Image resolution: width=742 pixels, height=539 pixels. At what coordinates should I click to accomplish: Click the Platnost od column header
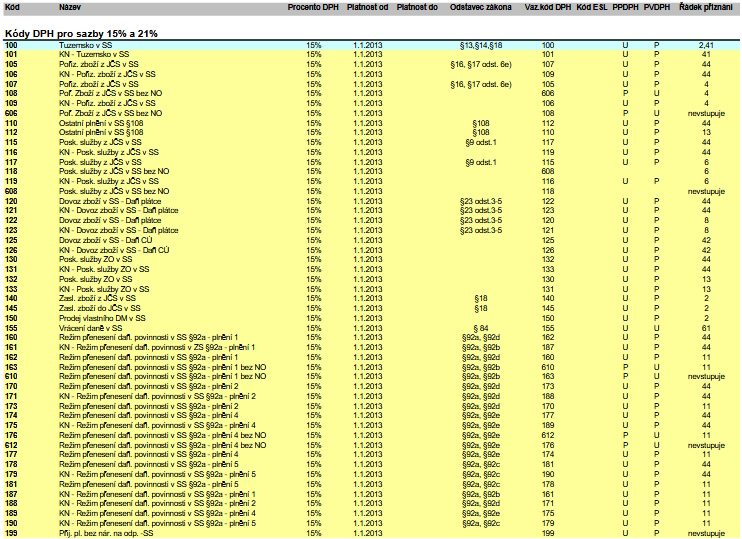[367, 7]
